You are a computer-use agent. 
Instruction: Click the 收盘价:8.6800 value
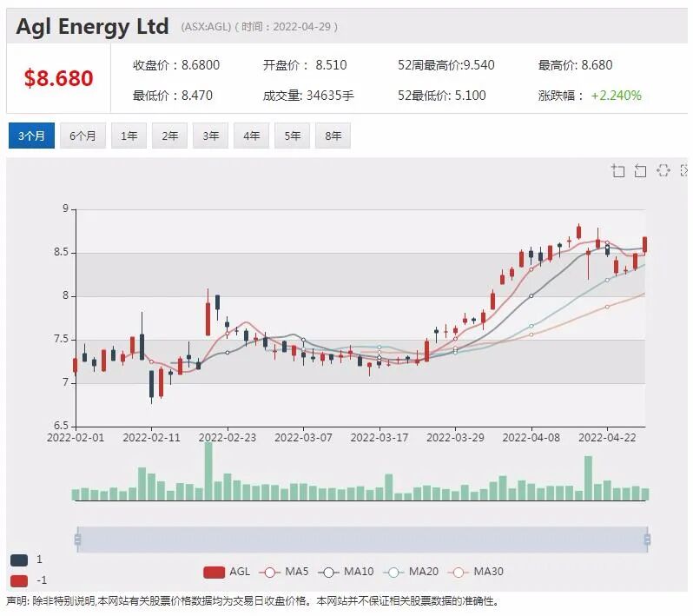(176, 65)
